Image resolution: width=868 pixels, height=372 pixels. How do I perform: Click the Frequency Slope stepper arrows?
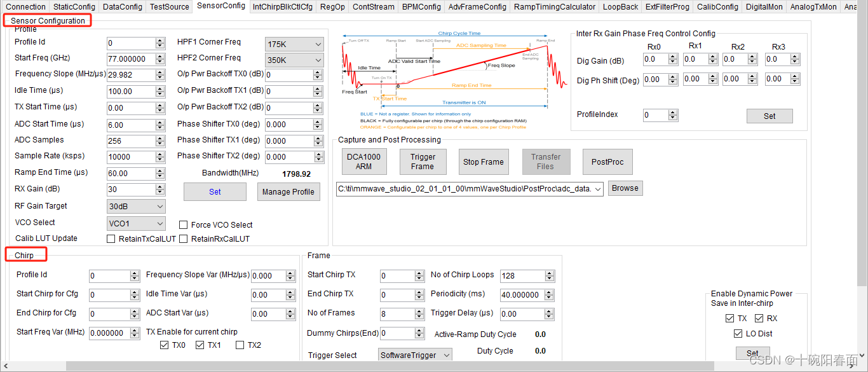click(x=160, y=75)
